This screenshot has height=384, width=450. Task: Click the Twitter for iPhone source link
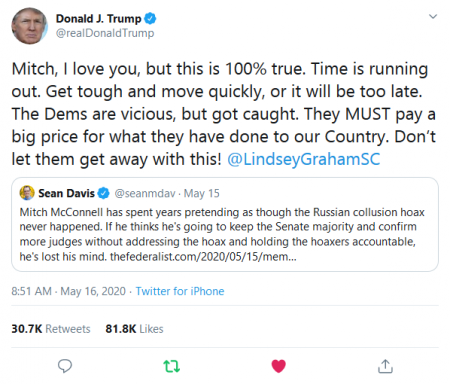[x=180, y=291]
